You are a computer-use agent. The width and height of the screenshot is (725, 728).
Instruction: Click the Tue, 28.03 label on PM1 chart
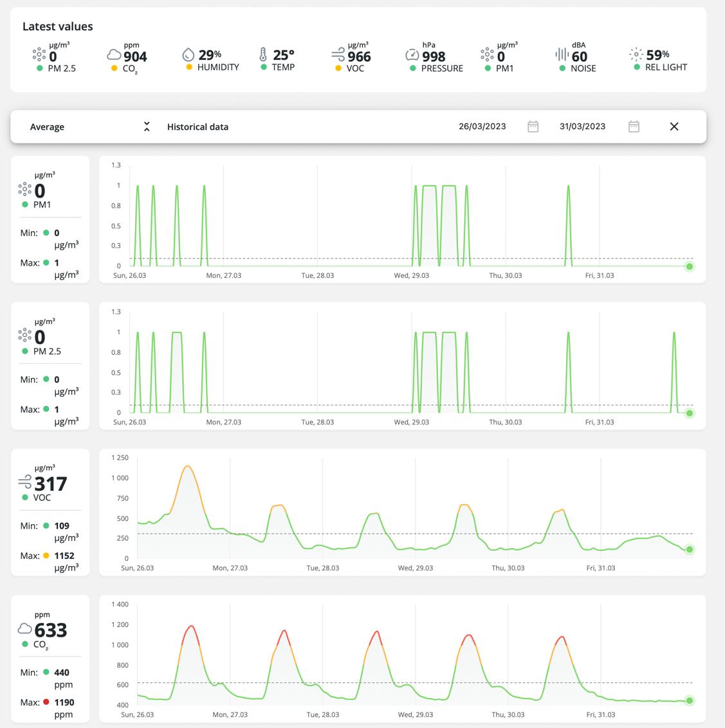coord(318,275)
